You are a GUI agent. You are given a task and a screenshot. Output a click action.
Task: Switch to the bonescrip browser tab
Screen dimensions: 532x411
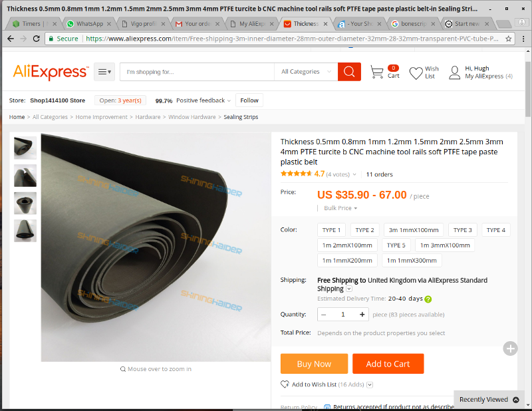coord(413,24)
